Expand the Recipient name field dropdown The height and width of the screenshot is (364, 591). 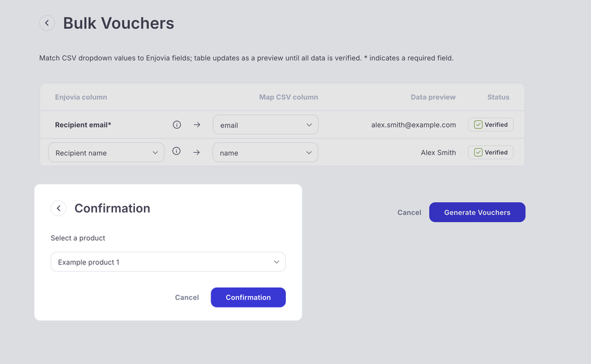tap(106, 153)
